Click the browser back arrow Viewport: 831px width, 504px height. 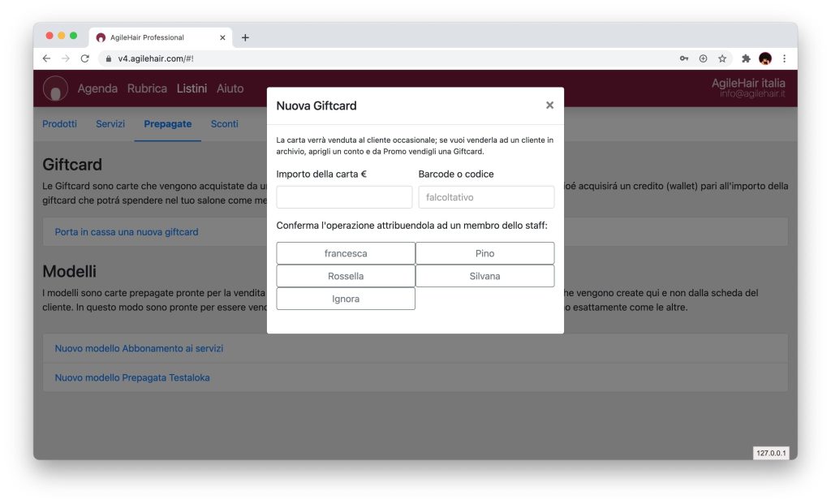(x=46, y=58)
